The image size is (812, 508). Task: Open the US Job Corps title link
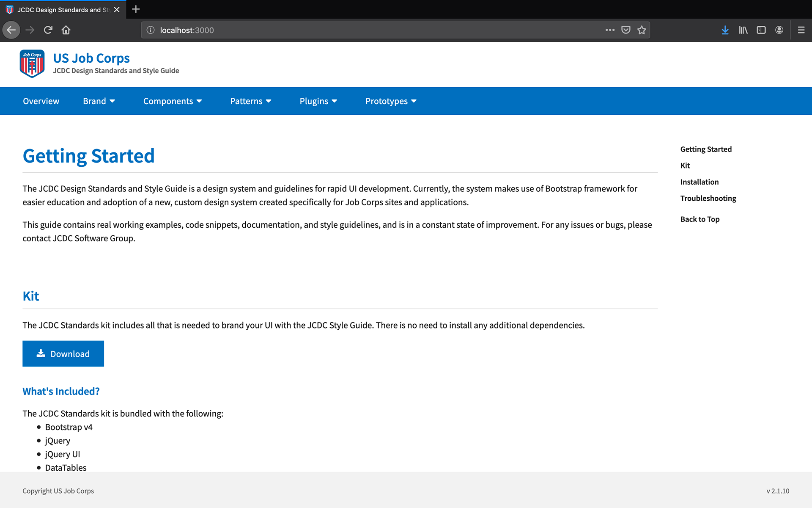[x=91, y=58]
